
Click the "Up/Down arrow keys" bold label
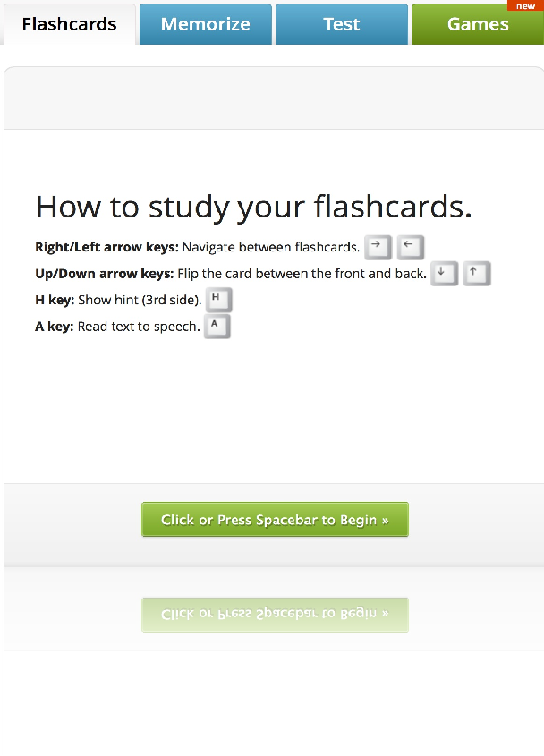click(x=104, y=274)
